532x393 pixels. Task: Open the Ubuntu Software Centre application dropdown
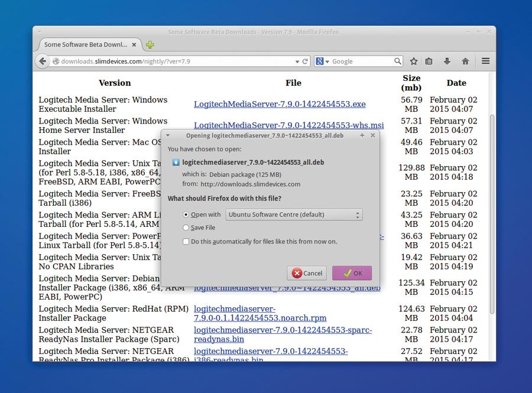point(294,215)
